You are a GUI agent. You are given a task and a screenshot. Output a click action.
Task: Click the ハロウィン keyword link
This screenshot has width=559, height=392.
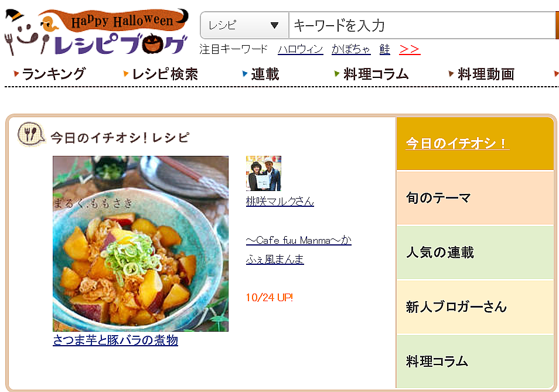(x=300, y=49)
